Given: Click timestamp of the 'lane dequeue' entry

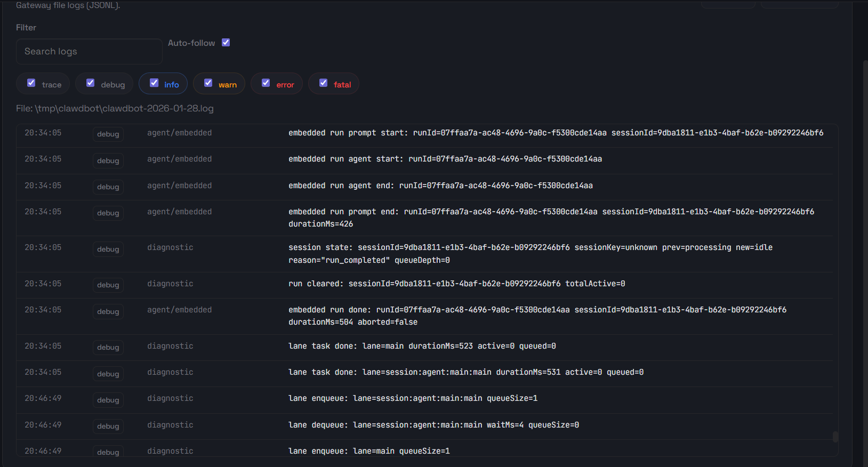Looking at the screenshot, I should click(x=43, y=425).
